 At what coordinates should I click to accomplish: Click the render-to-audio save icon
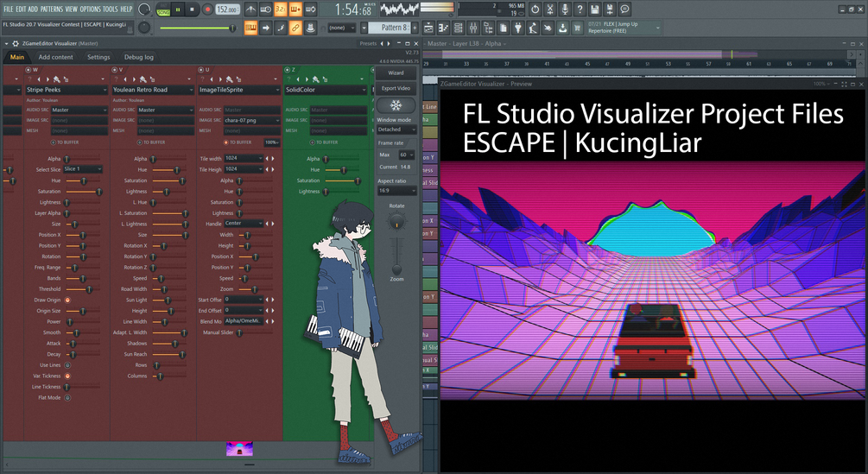610,9
